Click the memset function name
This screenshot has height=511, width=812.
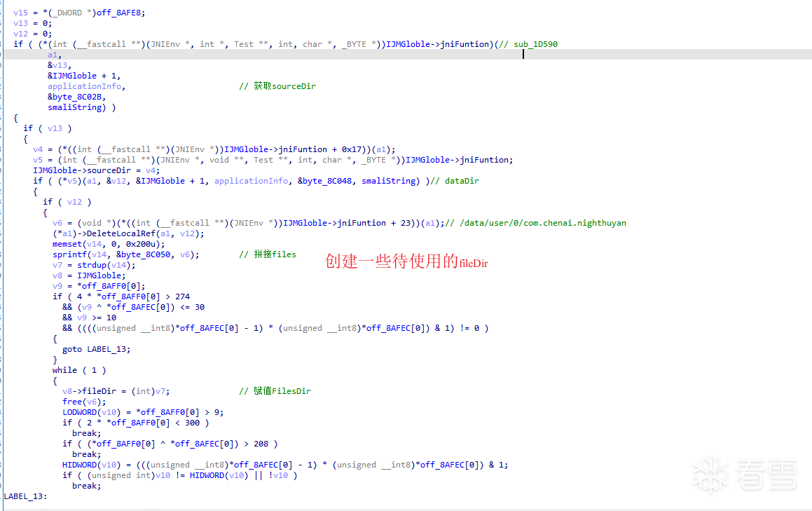click(x=67, y=243)
